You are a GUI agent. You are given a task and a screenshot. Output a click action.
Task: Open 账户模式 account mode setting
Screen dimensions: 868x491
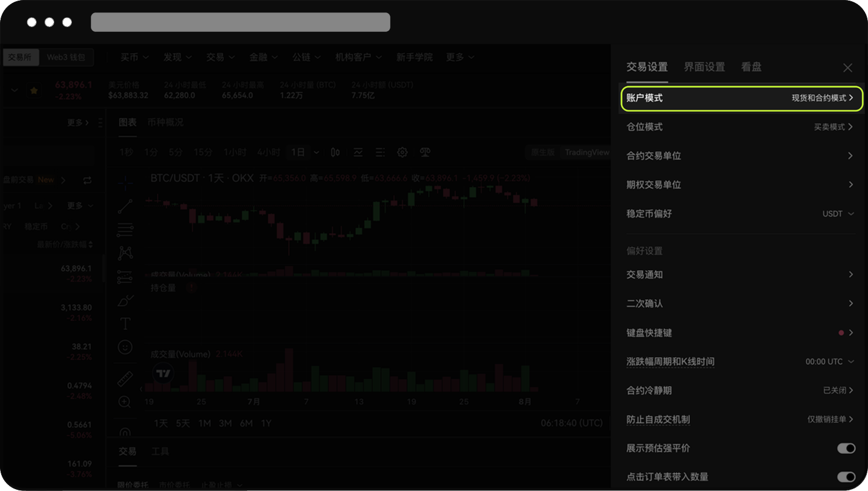[742, 98]
